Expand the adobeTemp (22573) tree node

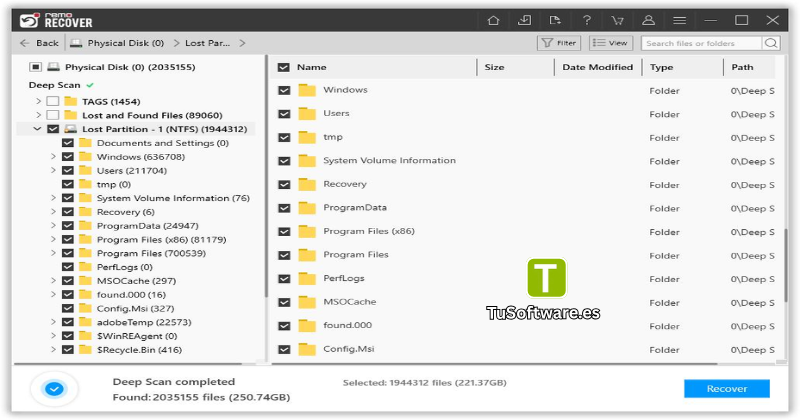point(53,322)
